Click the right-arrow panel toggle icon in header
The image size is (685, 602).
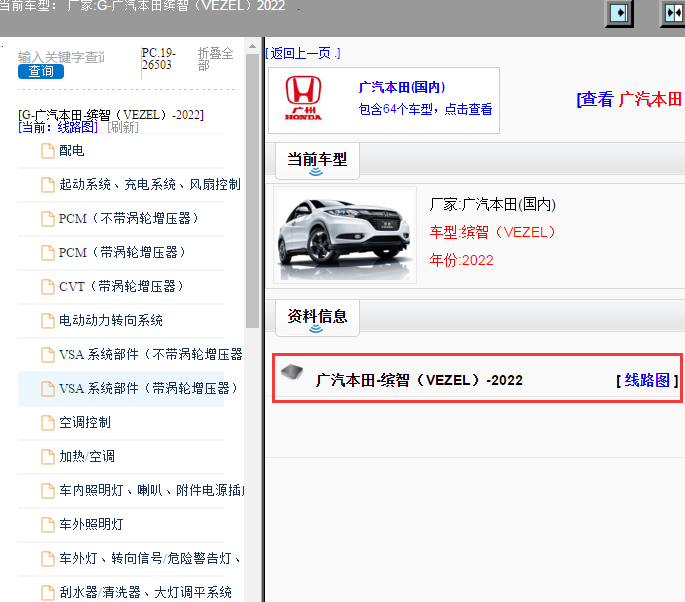[x=619, y=13]
